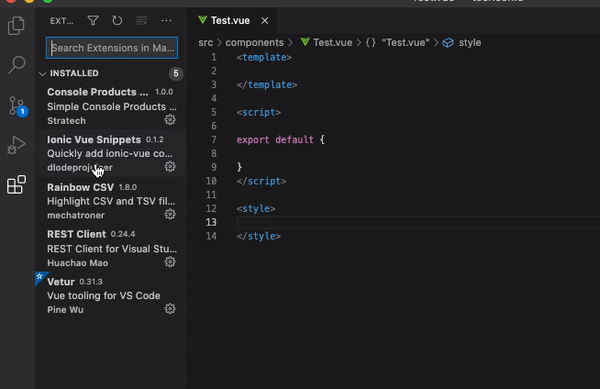The width and height of the screenshot is (600, 389).
Task: Click the closing script tag on line 10
Action: coord(261,181)
